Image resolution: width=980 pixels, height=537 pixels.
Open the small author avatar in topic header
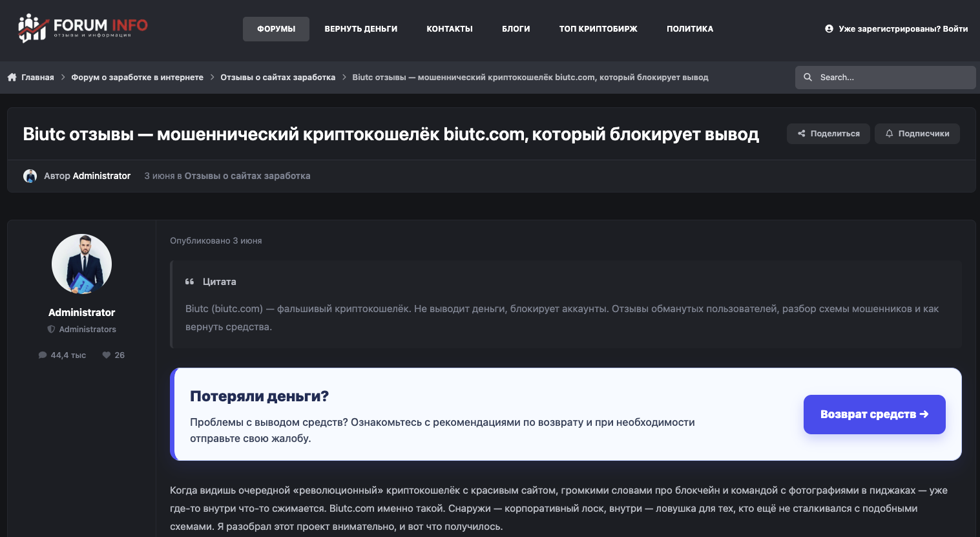pos(30,176)
